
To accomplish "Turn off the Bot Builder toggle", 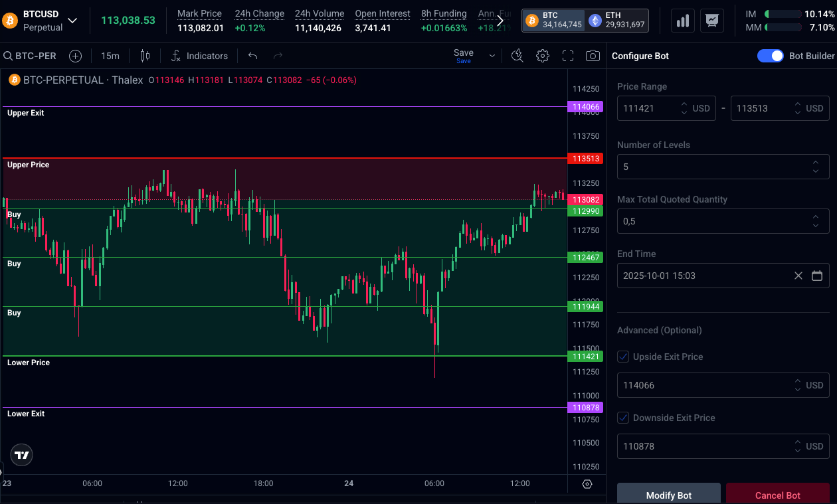I will click(771, 56).
